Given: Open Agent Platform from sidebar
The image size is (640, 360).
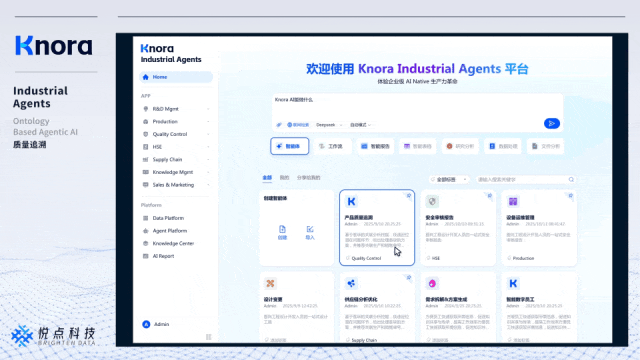Looking at the screenshot, I should 170,231.
